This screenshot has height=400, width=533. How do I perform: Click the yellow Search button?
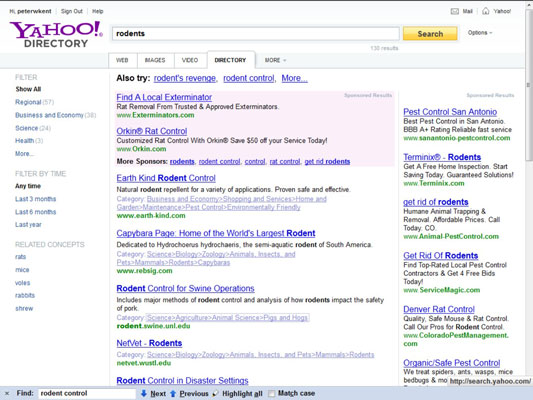[430, 34]
